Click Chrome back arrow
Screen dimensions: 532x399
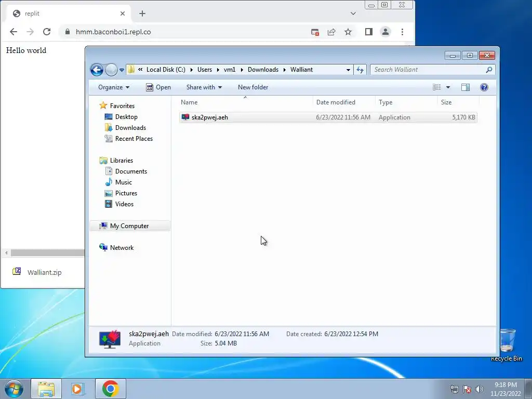coord(13,32)
